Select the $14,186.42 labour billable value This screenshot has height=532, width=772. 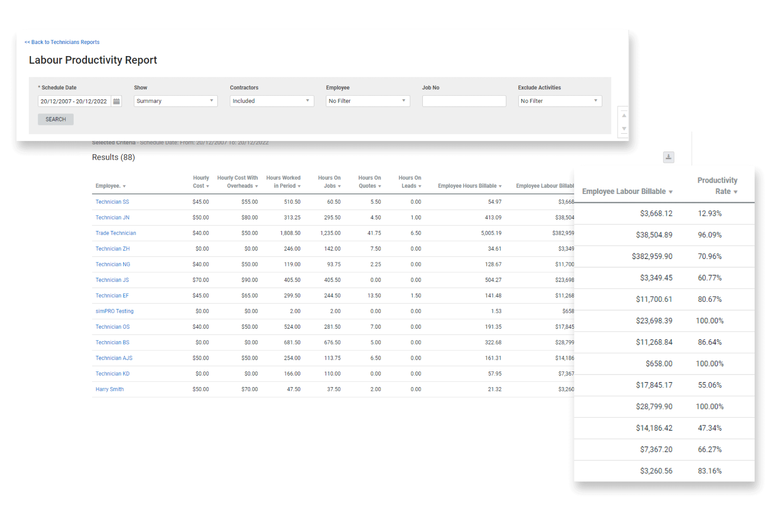click(654, 428)
